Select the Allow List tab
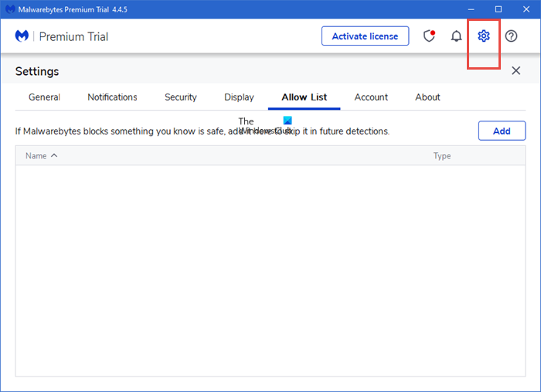This screenshot has width=541, height=392. click(x=304, y=97)
